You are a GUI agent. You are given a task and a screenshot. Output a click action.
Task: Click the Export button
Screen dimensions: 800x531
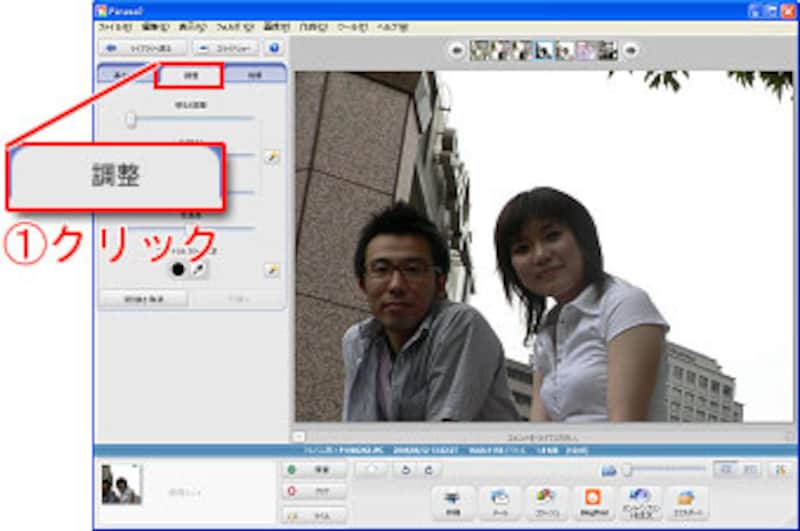(688, 504)
